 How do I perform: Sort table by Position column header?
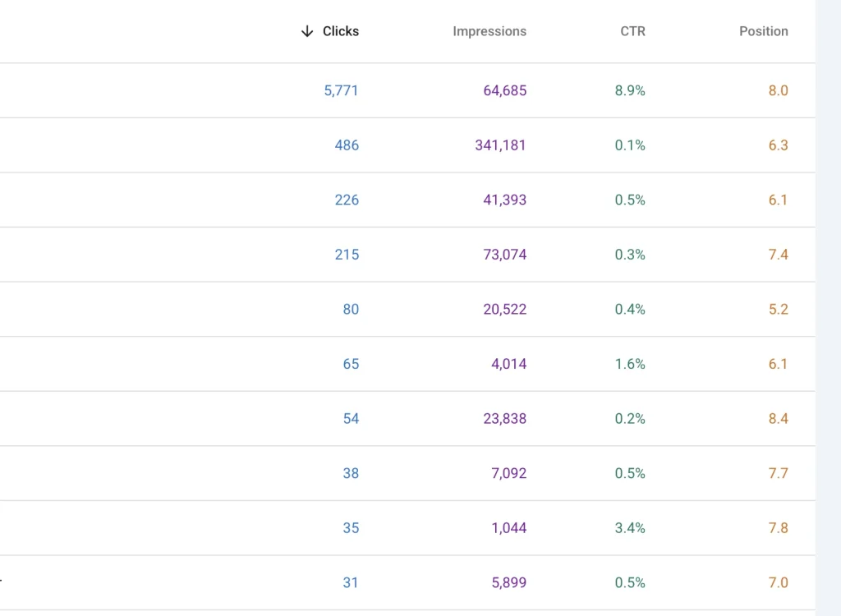tap(763, 31)
